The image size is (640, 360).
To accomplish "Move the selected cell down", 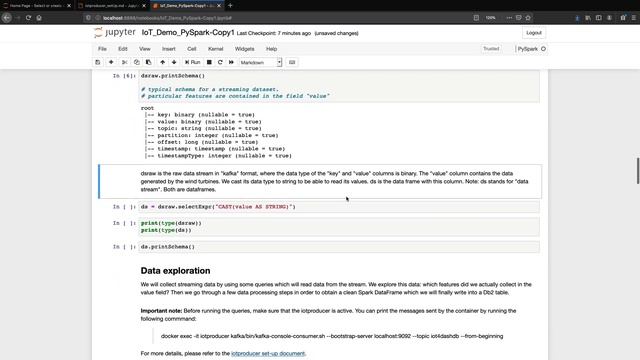I will (174, 62).
